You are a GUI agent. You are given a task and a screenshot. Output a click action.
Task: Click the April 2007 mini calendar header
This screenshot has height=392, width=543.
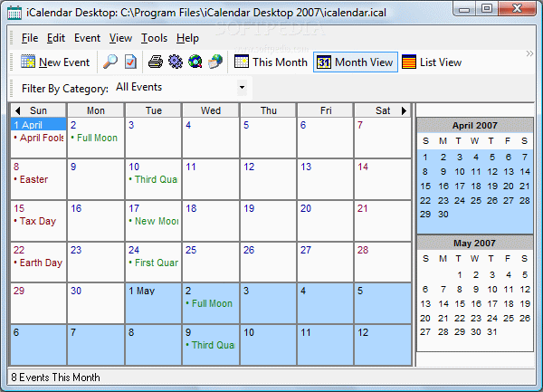pos(475,125)
